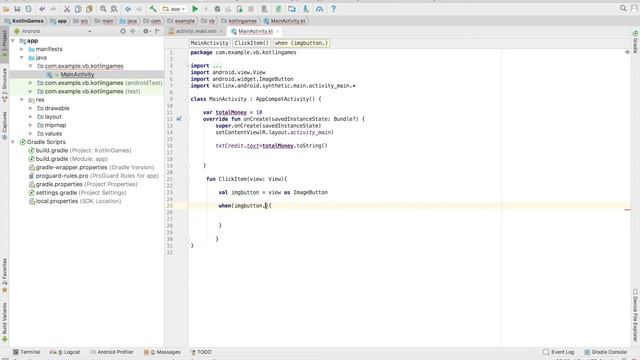Open the app run configuration dropdown

[x=174, y=9]
